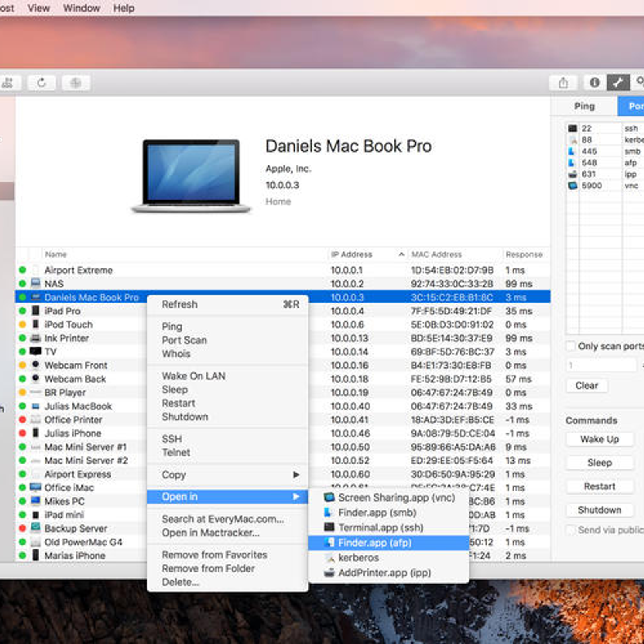Click the Webcam Front device icon

36,365
